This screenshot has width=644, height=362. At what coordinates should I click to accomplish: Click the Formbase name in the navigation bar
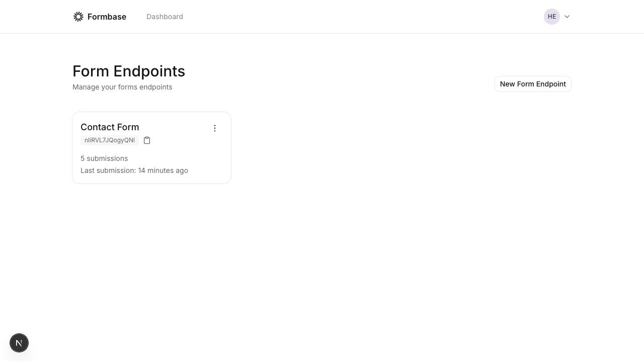coord(107,17)
